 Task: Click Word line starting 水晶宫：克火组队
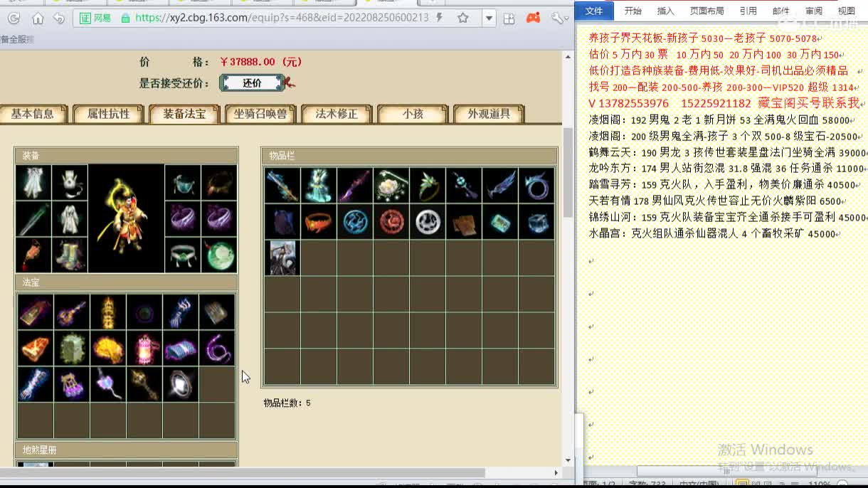[x=714, y=233]
